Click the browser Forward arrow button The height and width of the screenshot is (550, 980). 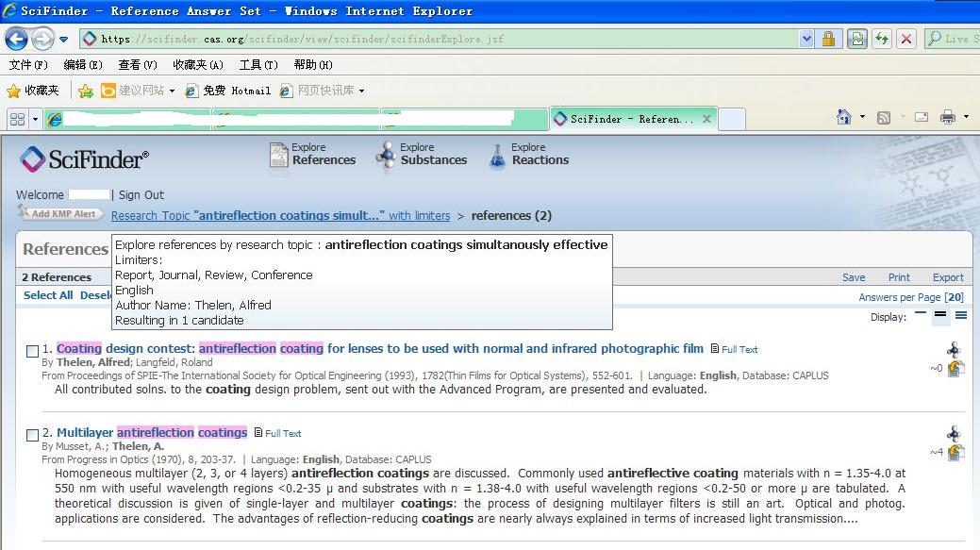(42, 39)
